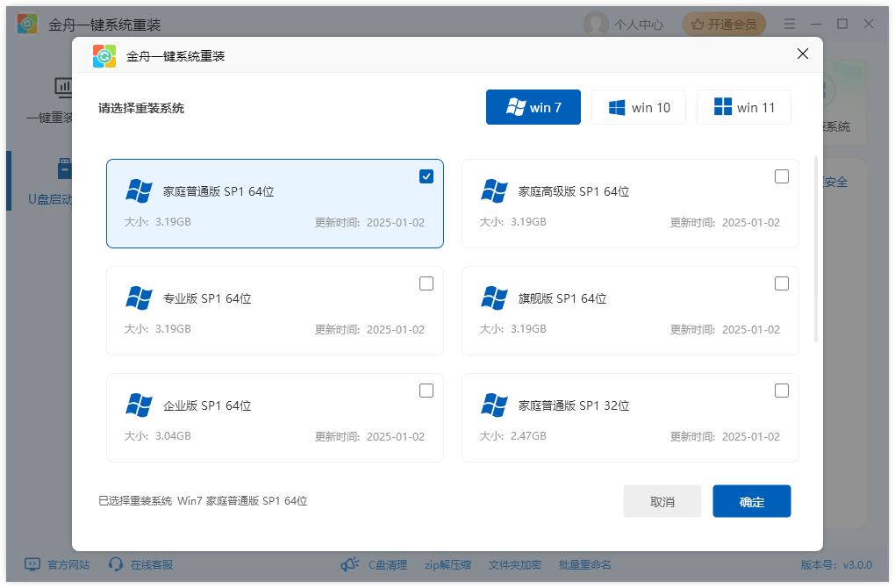Check the 旗舰版 SP1 64位 checkbox
Screen dimensions: 895x588
click(x=782, y=283)
